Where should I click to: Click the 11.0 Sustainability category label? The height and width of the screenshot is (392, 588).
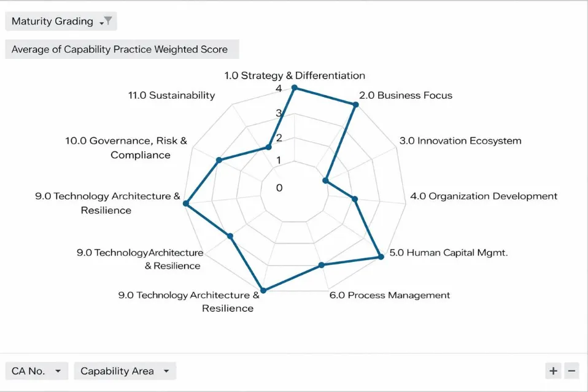tap(172, 95)
